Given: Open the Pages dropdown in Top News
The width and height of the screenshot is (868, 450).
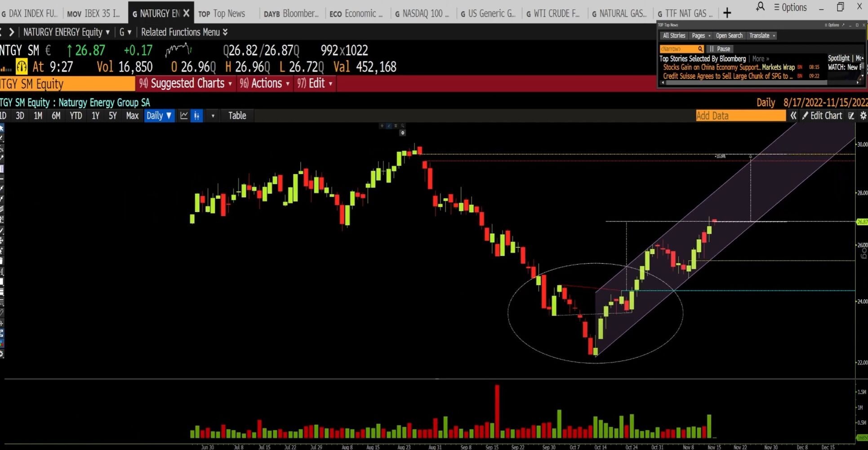Looking at the screenshot, I should click(701, 36).
